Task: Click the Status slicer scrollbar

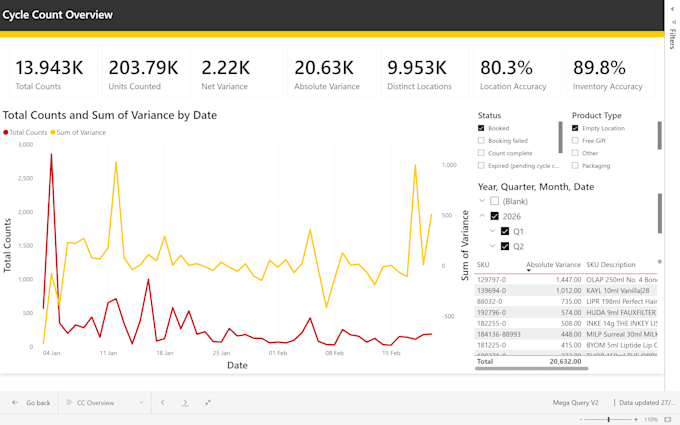Action: 560,137
